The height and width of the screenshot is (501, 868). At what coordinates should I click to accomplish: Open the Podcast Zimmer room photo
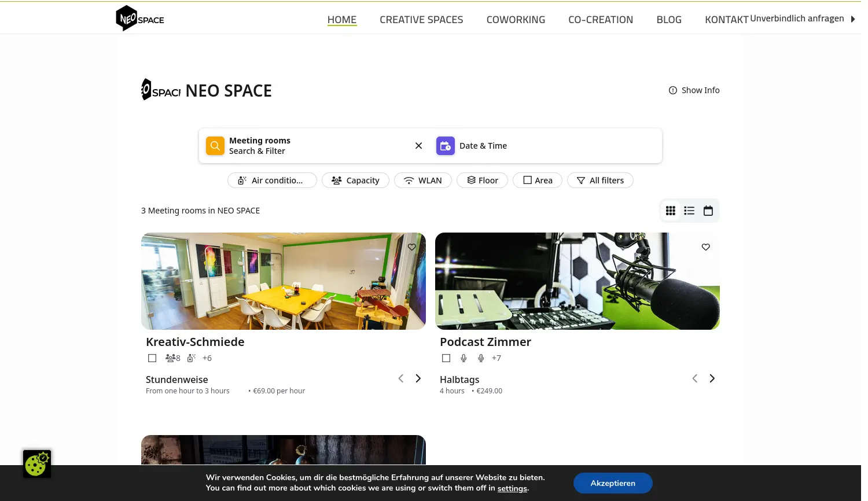pos(577,281)
